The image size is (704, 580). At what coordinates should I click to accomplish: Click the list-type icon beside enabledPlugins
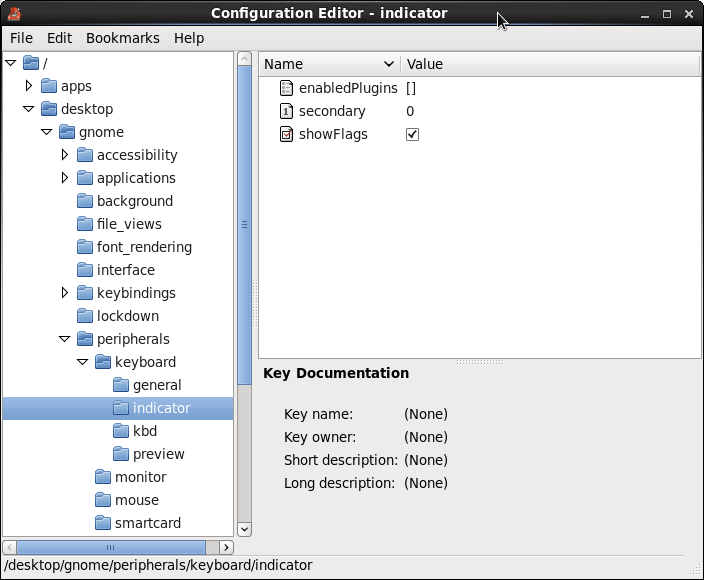pos(286,88)
